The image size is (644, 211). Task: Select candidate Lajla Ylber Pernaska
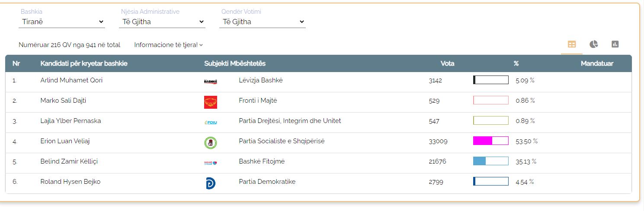pyautogui.click(x=70, y=121)
